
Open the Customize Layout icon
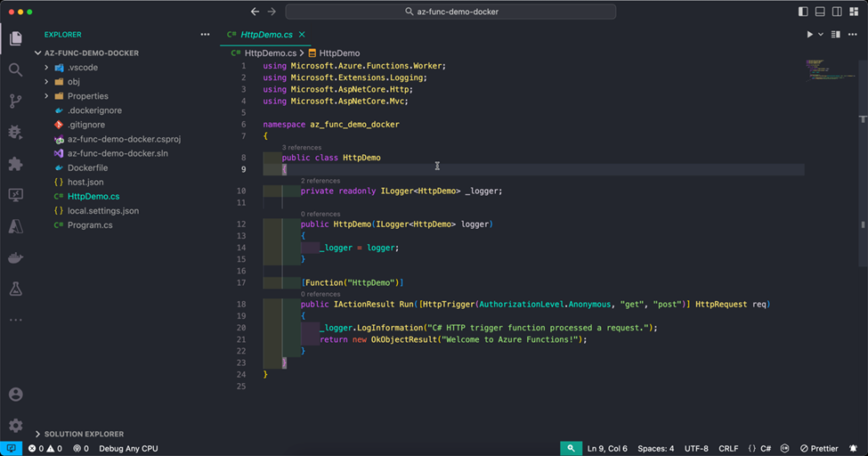[854, 12]
